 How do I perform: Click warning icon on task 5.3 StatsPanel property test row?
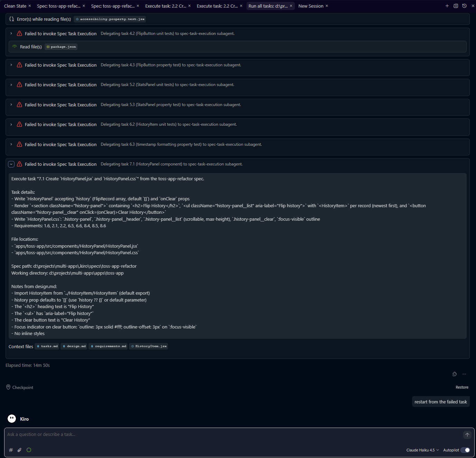click(x=19, y=105)
